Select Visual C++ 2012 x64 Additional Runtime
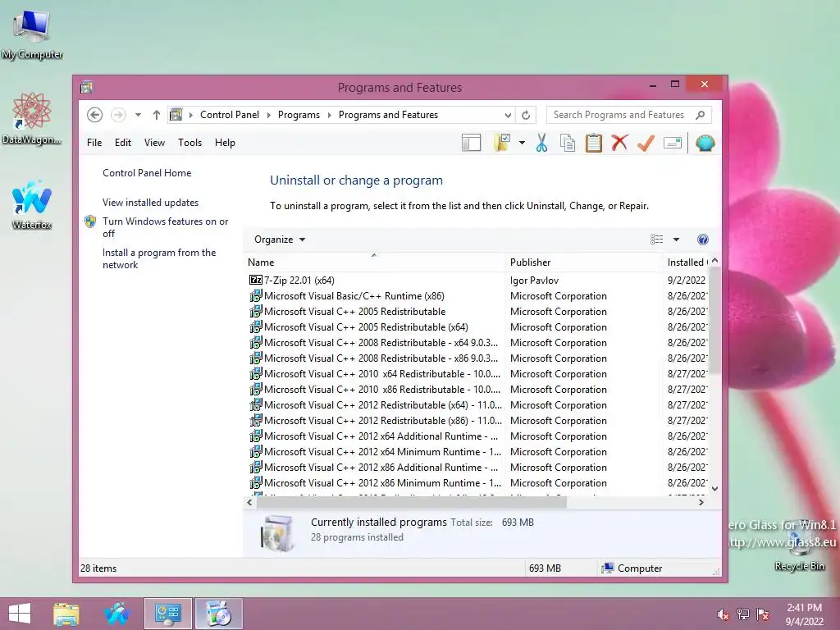This screenshot has height=630, width=840. pyautogui.click(x=381, y=436)
